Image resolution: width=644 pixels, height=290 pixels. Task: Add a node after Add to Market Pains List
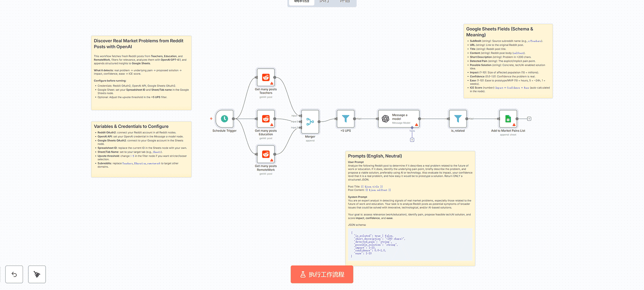(x=529, y=119)
